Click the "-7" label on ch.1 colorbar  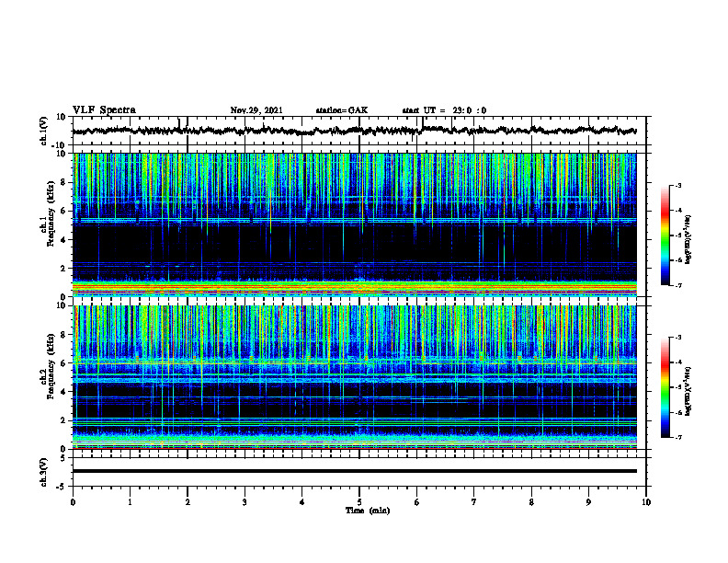click(x=677, y=285)
